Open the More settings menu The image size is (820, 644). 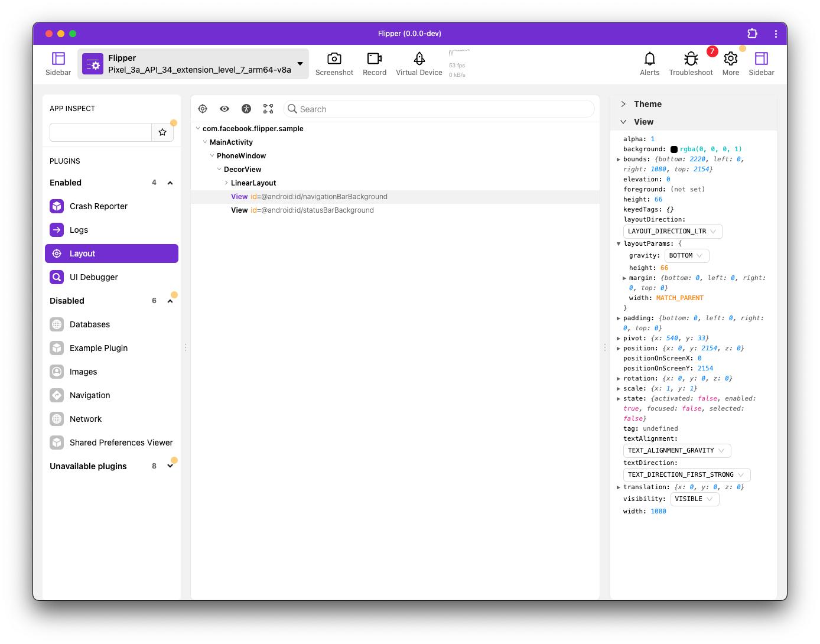point(731,64)
